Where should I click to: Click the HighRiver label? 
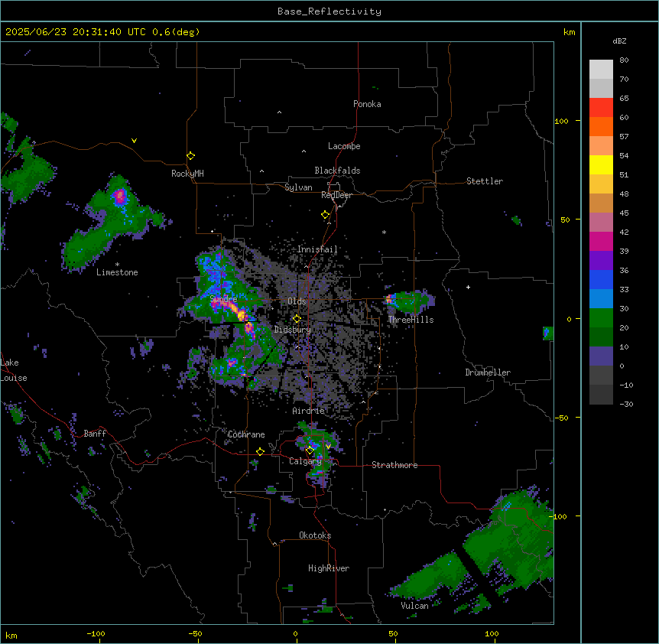click(x=329, y=568)
